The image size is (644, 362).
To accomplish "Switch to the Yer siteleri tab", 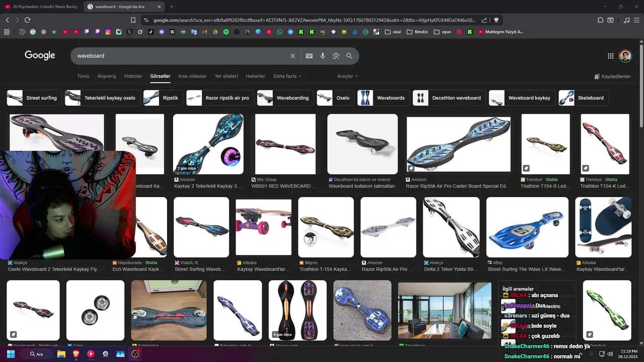I will tap(226, 76).
